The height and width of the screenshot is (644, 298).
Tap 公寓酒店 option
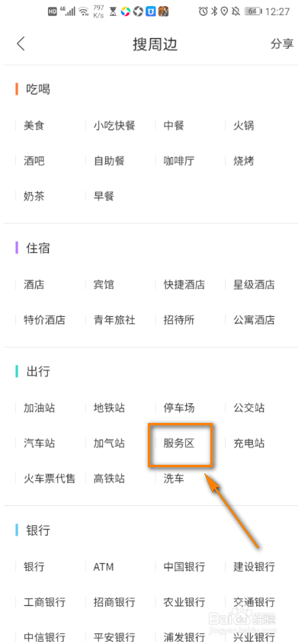254,319
